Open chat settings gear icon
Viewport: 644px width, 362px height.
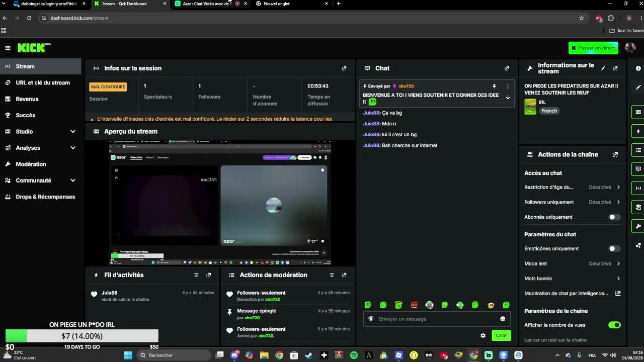point(483,335)
